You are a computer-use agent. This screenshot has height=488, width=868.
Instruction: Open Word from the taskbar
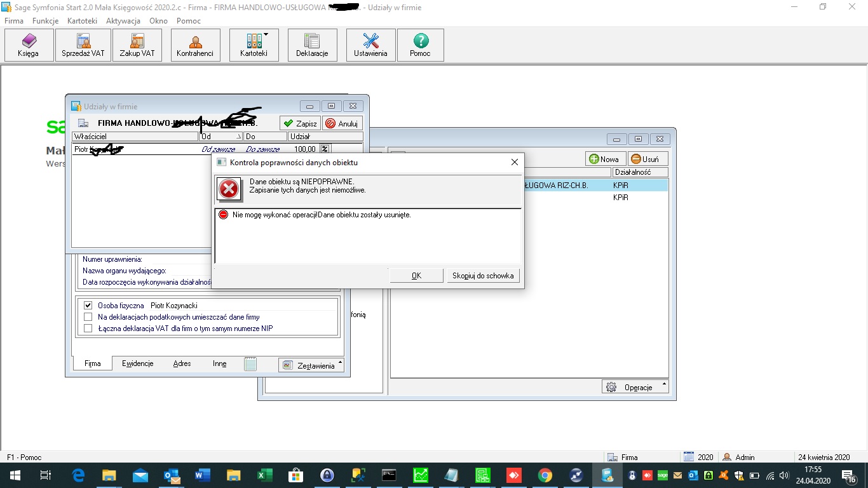[x=203, y=475]
